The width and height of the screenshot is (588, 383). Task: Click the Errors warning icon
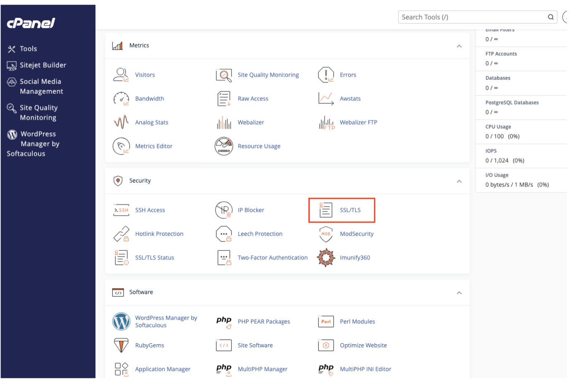click(x=326, y=75)
